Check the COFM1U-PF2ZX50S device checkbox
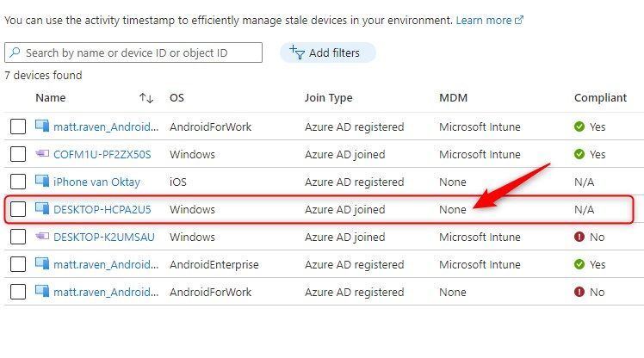This screenshot has height=358, width=644. 18,154
